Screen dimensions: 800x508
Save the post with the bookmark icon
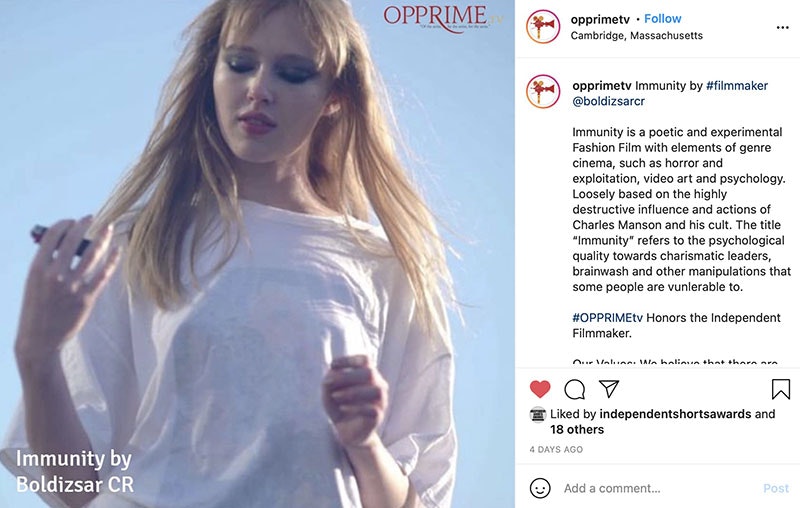pos(781,389)
